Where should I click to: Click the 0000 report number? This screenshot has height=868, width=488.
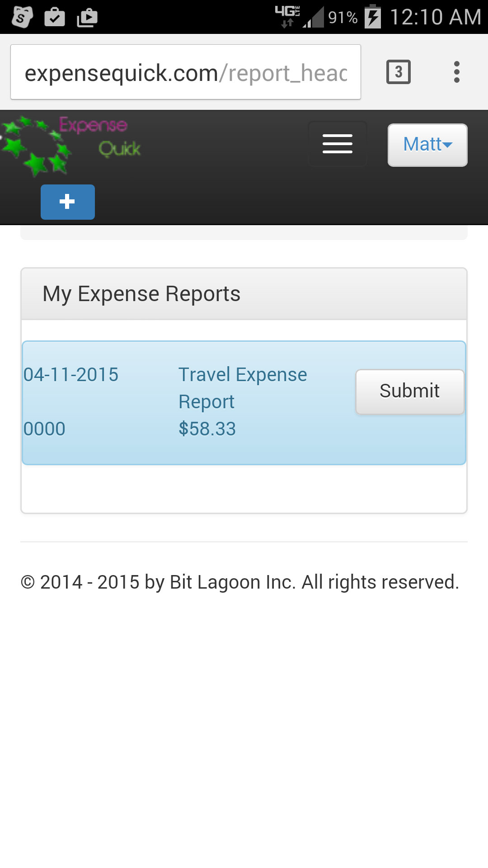(x=44, y=429)
